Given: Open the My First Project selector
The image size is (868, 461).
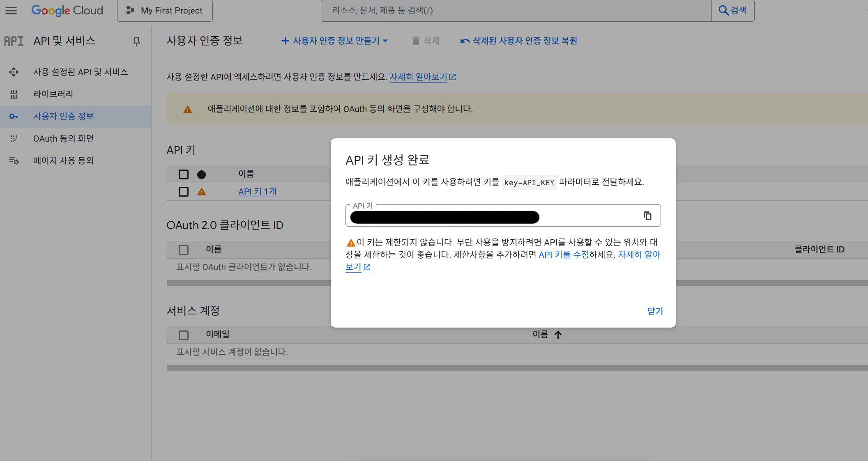Looking at the screenshot, I should click(x=165, y=11).
